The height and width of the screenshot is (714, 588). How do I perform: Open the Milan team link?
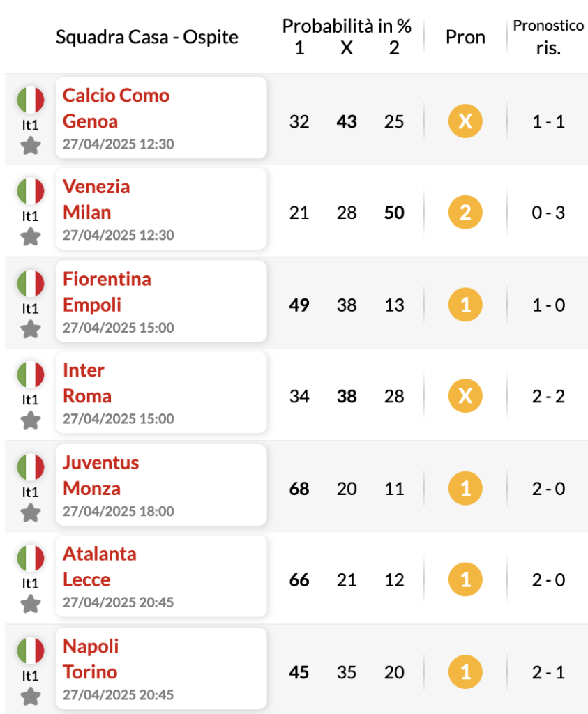tap(87, 213)
